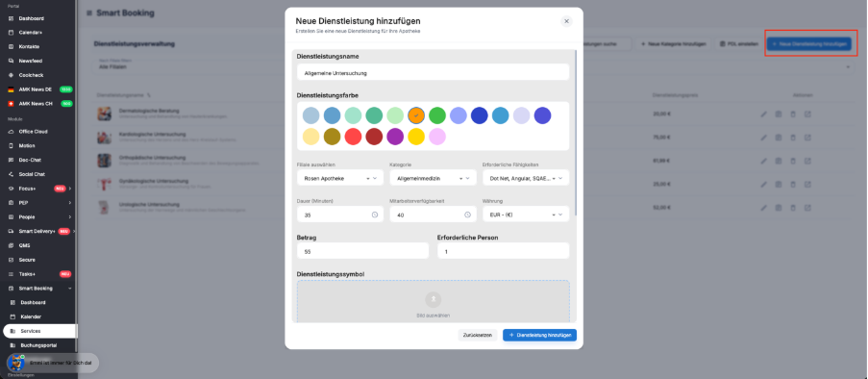Viewport: 868px width, 379px height.
Task: Open the Währung dropdown
Action: point(526,214)
